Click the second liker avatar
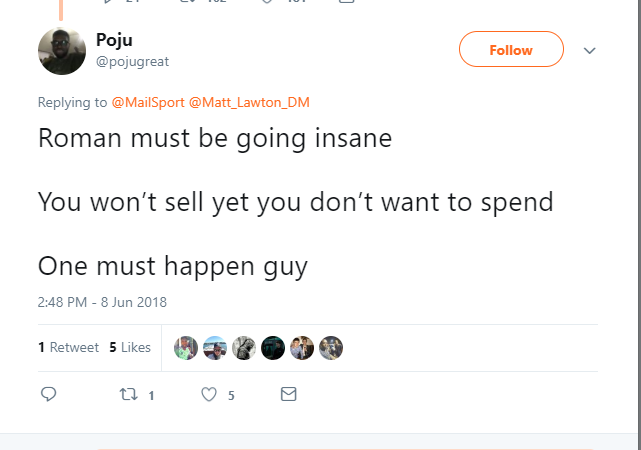Viewport: 641px width, 450px height. [x=215, y=347]
